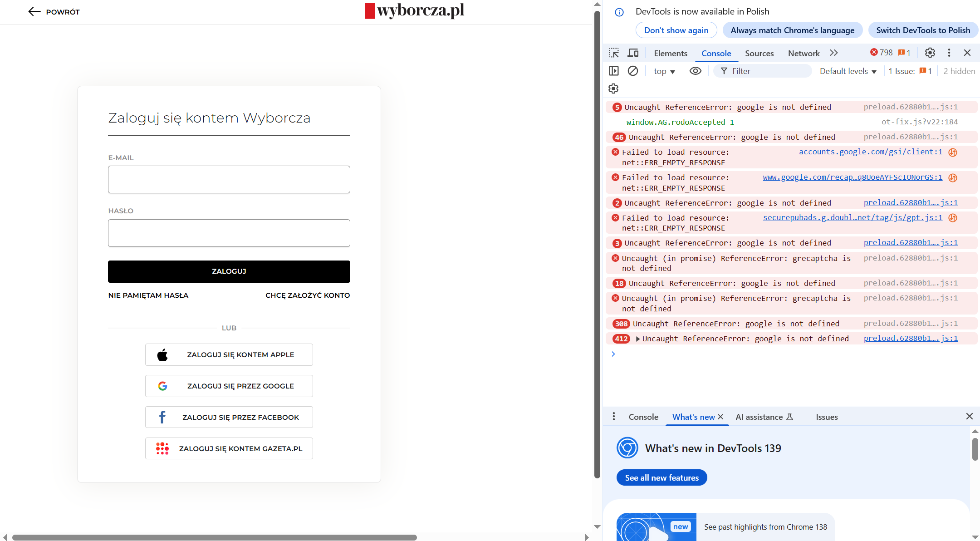The height and width of the screenshot is (541, 980).
Task: Switch to the Sources tab
Action: (759, 54)
